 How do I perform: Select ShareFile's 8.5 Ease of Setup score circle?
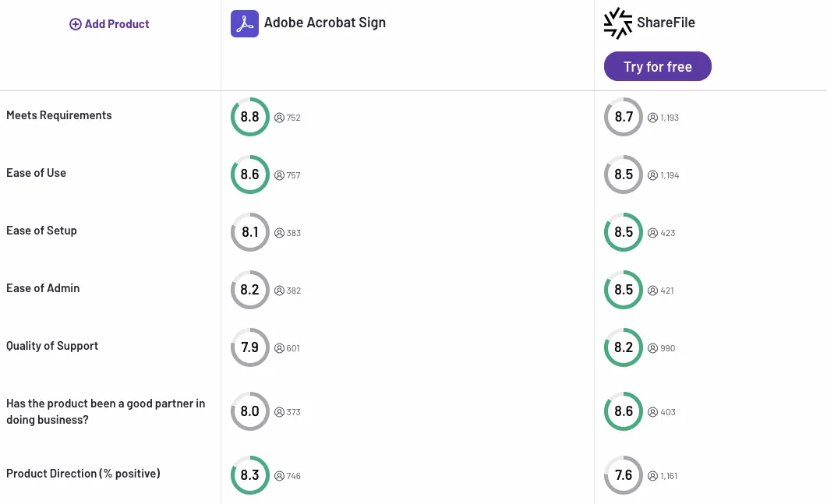(623, 231)
